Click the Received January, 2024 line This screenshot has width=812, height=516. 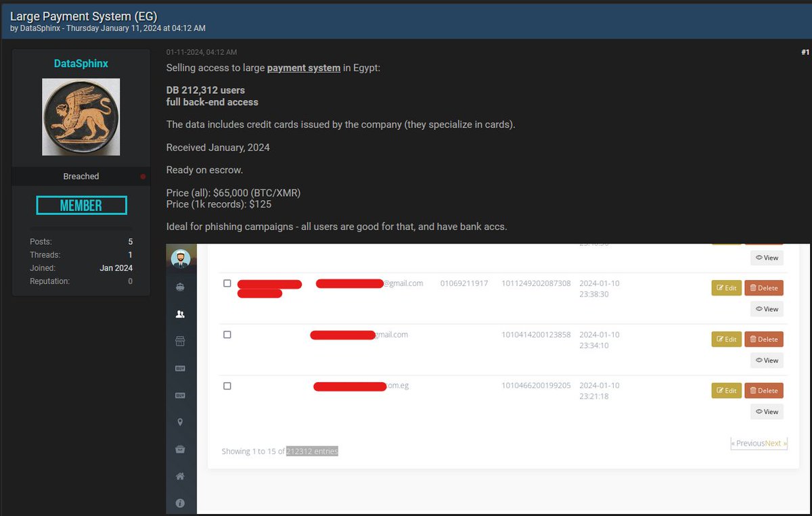pyautogui.click(x=218, y=147)
